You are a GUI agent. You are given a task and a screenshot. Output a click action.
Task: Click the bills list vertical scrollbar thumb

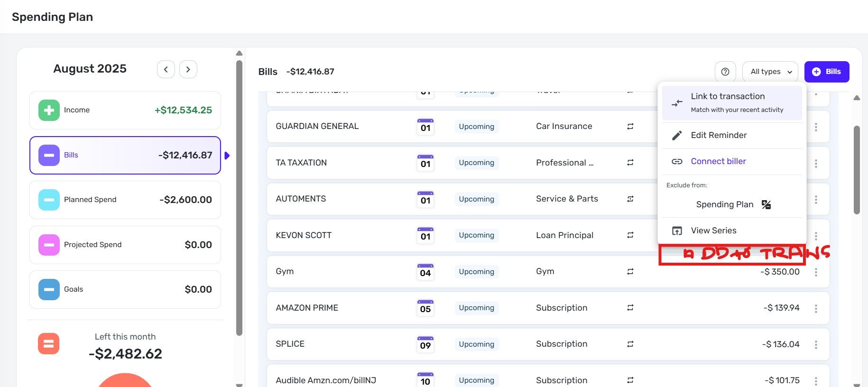tap(857, 170)
